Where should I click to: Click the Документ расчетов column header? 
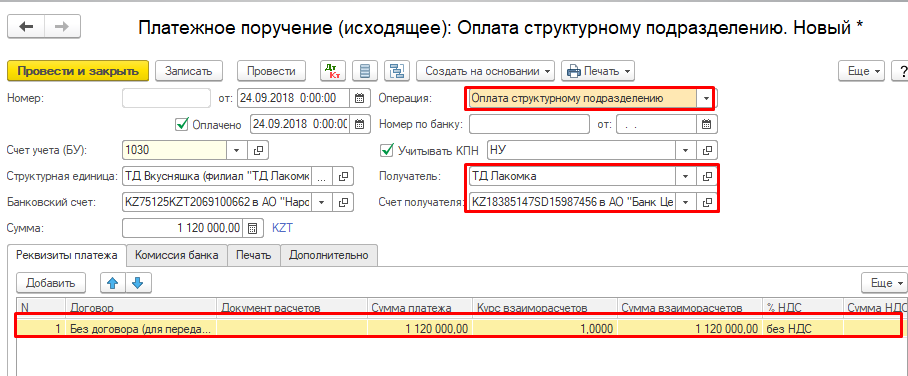click(292, 307)
